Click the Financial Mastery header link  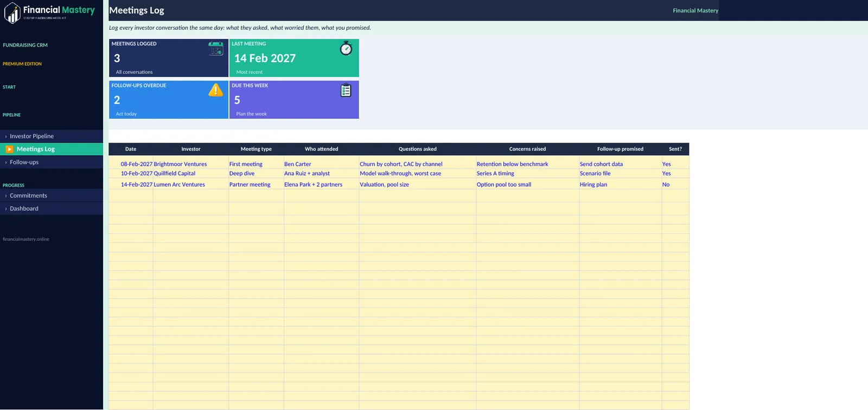(x=695, y=10)
